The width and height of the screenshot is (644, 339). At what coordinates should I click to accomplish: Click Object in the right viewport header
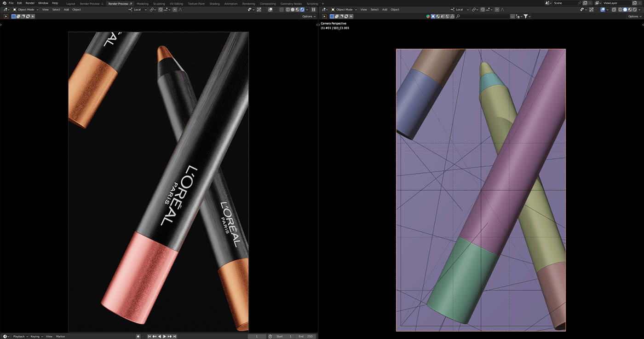(394, 9)
